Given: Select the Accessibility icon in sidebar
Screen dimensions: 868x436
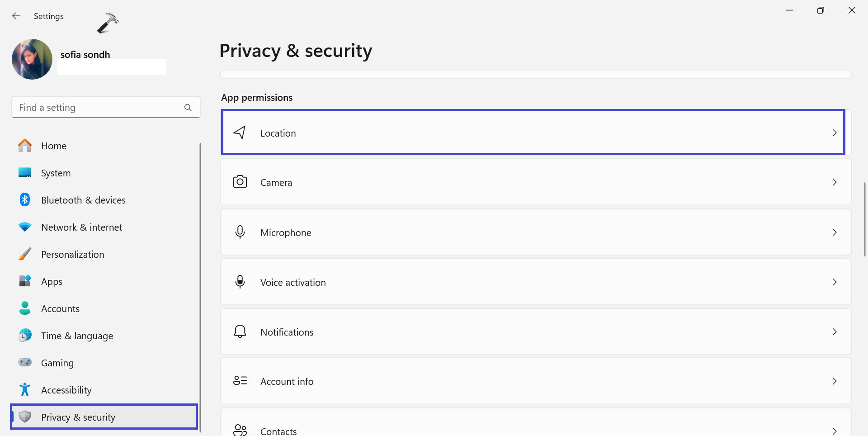Looking at the screenshot, I should [25, 389].
